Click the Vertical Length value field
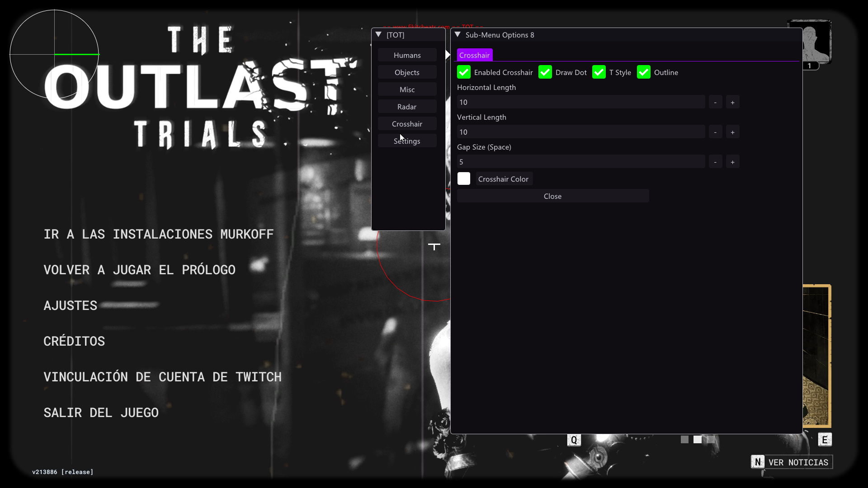868x488 pixels. pos(581,132)
